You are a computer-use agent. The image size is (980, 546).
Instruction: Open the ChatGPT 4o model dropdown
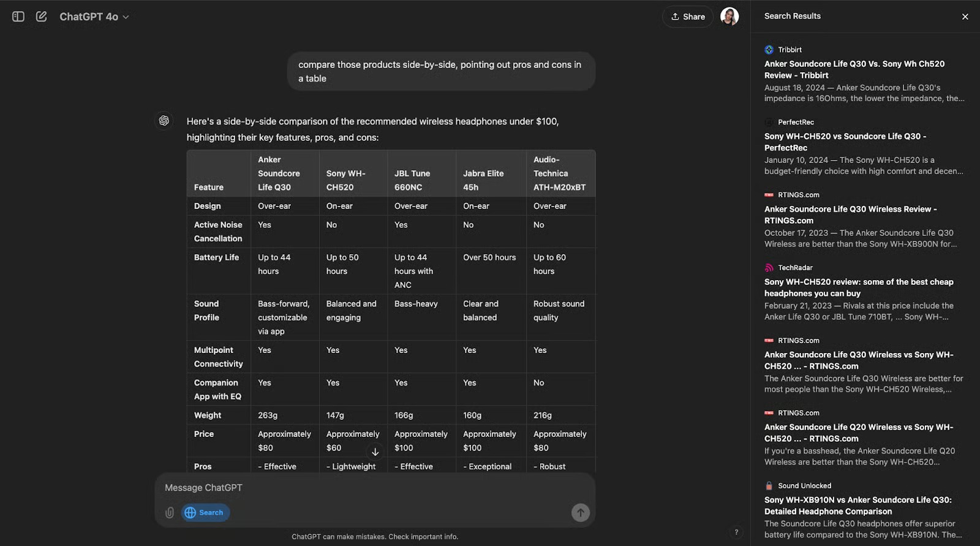pos(94,17)
